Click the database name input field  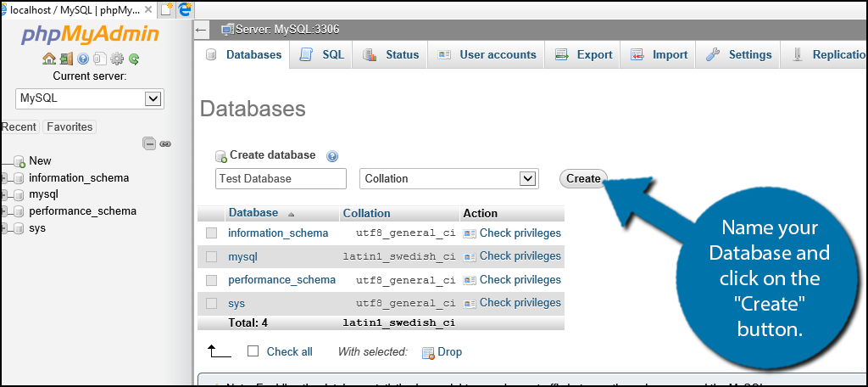(x=281, y=178)
